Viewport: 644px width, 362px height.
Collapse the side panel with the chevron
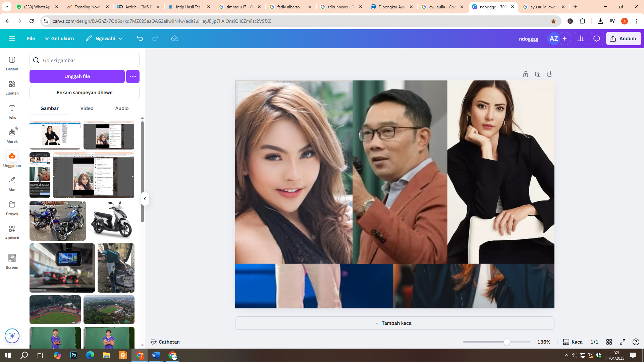(145, 198)
